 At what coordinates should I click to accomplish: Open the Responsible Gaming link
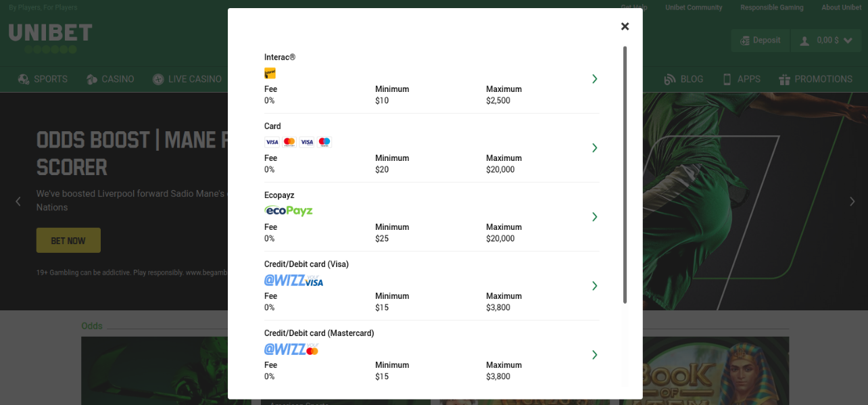[x=772, y=7]
